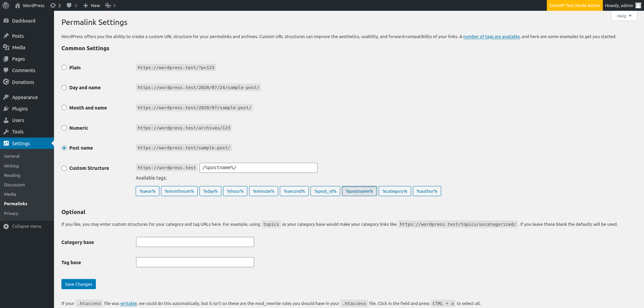Open the Permalinks submenu item
Viewport: 644px width, 308px height.
click(x=16, y=204)
